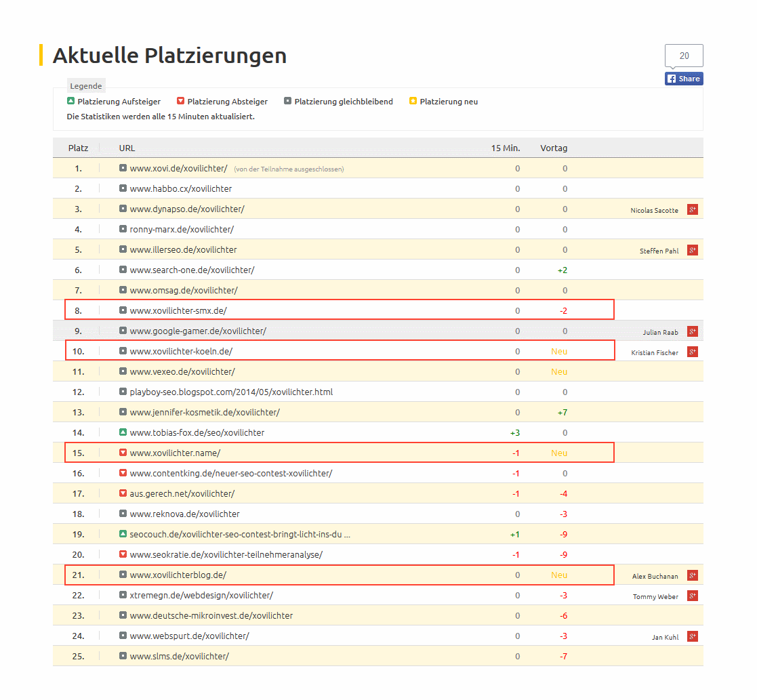Open Google+ profile icon next to Jan Kuhl
This screenshot has height=700, width=757.
pyautogui.click(x=693, y=636)
